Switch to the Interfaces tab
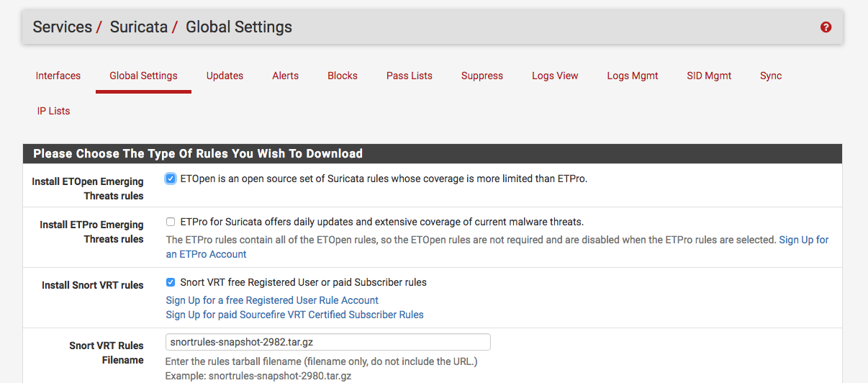The height and width of the screenshot is (383, 868). (x=58, y=76)
